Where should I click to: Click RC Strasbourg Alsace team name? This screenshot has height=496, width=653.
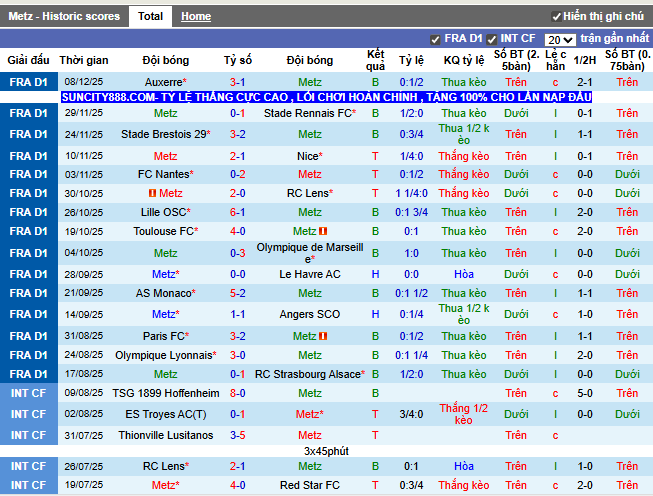[x=310, y=374]
